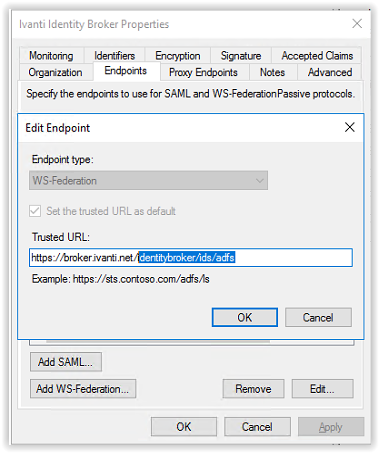Click the Edit... button
This screenshot has width=379, height=453.
coord(322,389)
